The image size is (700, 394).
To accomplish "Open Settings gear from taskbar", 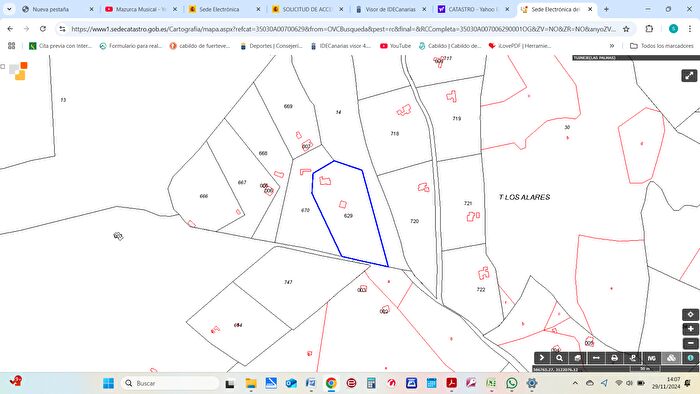I will pos(532,383).
